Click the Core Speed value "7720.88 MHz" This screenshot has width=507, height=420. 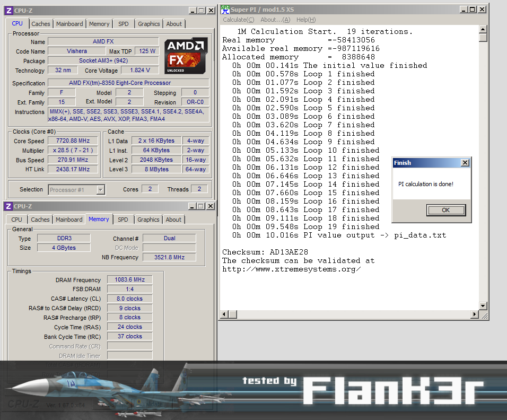click(73, 141)
